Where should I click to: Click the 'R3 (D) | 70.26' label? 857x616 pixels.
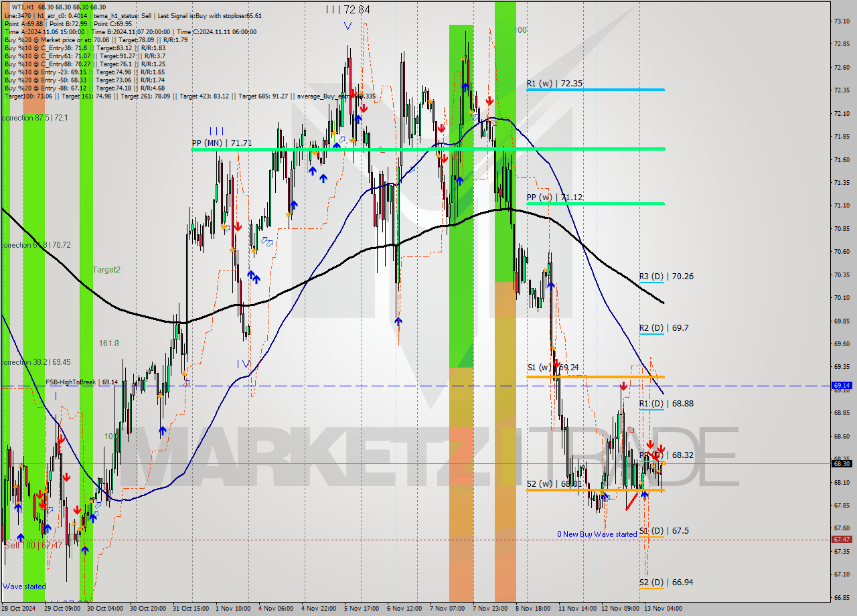tap(666, 276)
